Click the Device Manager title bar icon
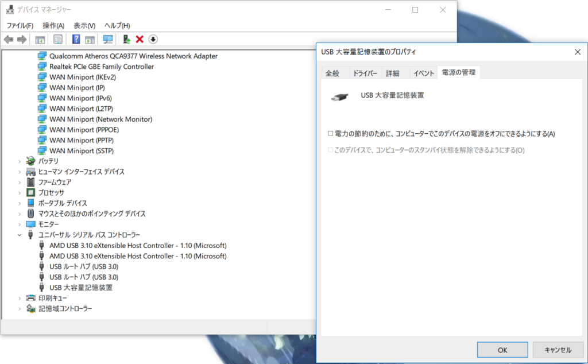Image resolution: width=588 pixels, height=364 pixels. pos(10,9)
